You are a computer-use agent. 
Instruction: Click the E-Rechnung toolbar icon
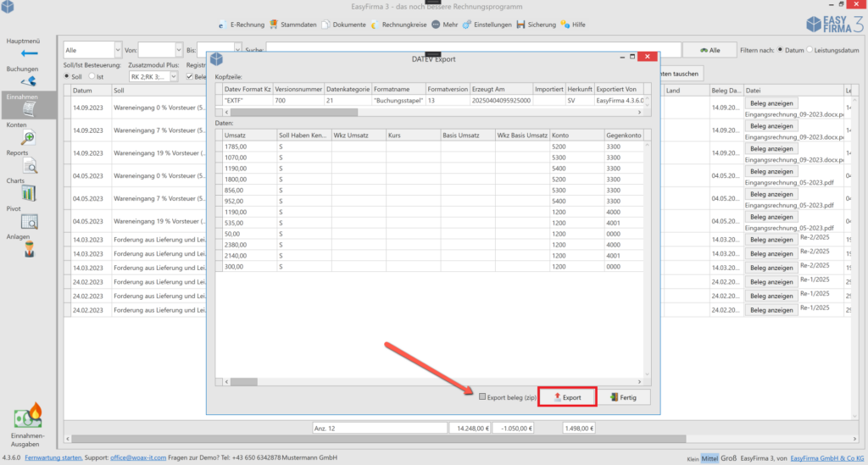coord(221,25)
